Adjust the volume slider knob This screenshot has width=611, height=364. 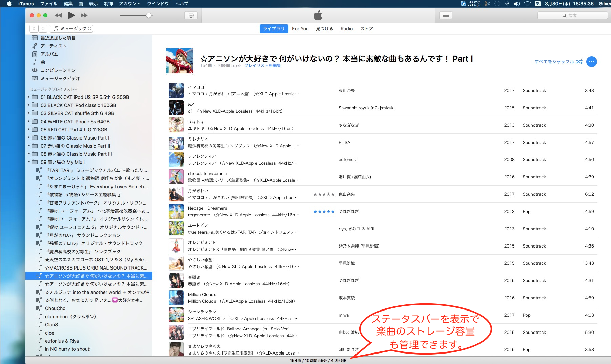tap(149, 15)
